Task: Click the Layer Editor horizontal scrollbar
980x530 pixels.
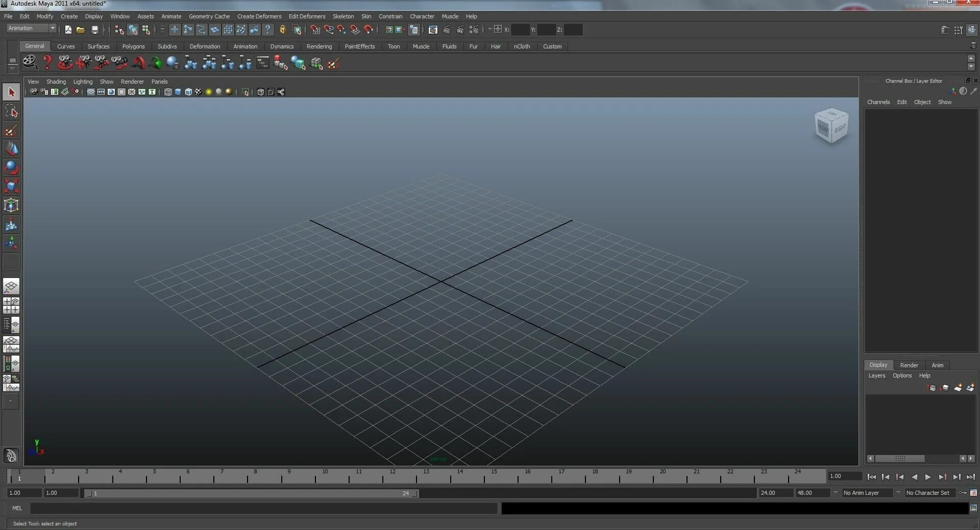Action: coord(900,459)
